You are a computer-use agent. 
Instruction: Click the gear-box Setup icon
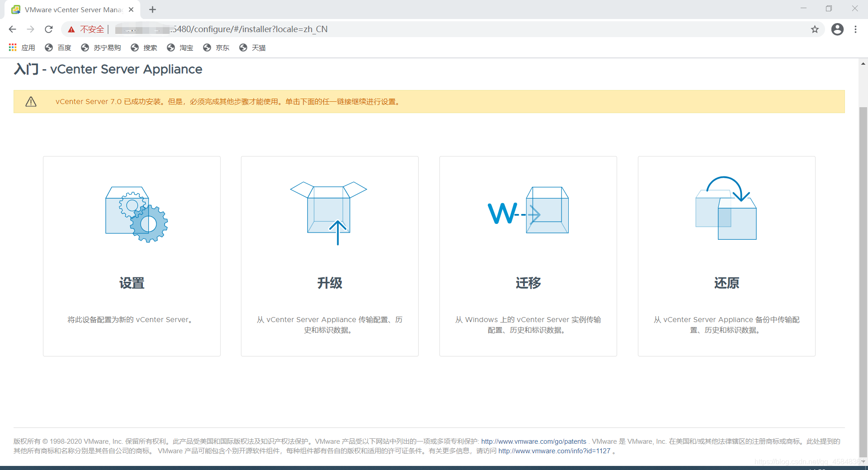click(x=137, y=214)
